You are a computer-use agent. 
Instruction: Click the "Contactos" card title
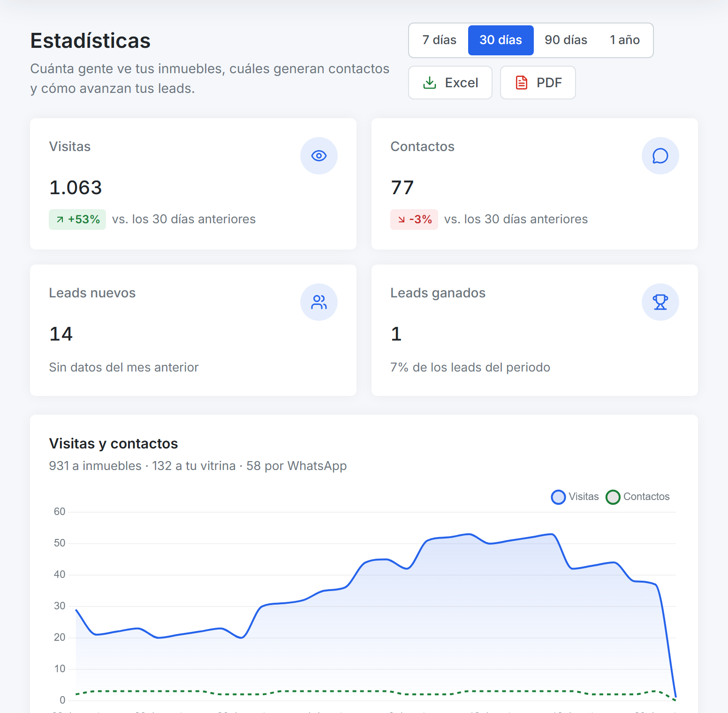coord(423,147)
